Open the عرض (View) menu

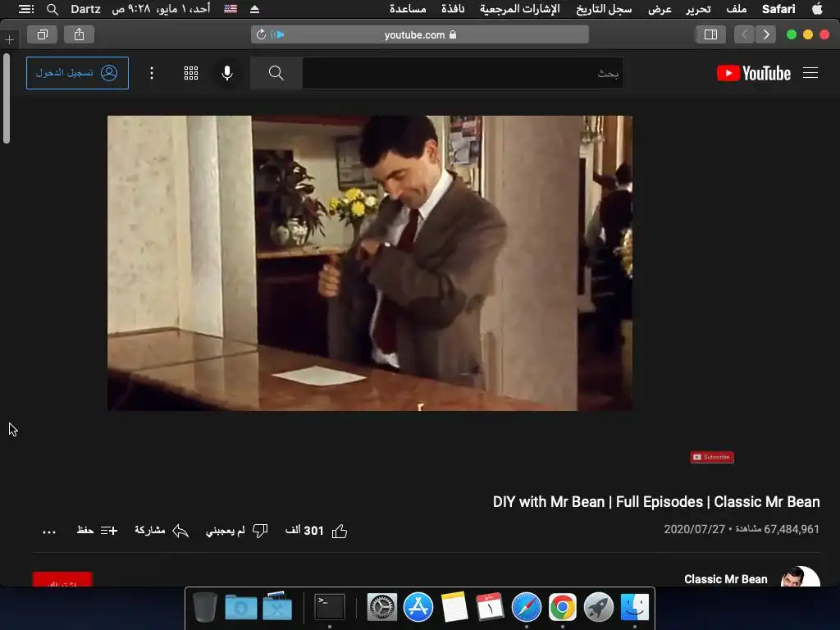pos(660,8)
